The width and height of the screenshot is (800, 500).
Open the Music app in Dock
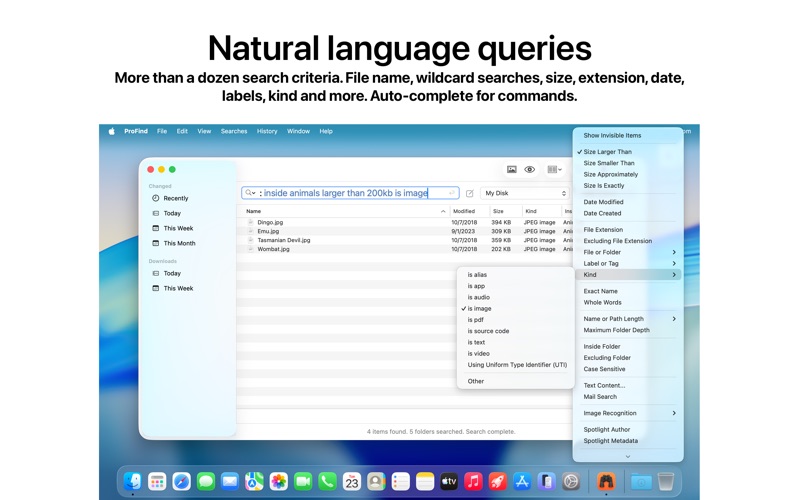[x=473, y=481]
